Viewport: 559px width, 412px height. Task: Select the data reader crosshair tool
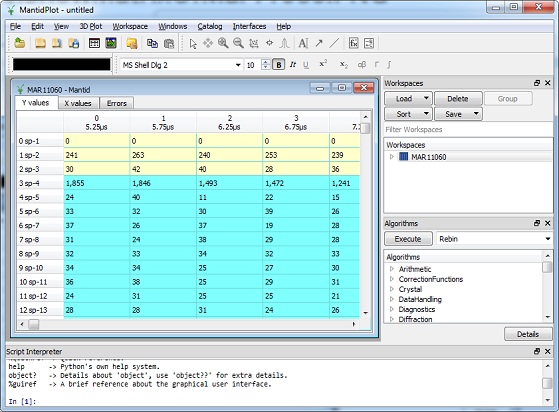[x=270, y=43]
